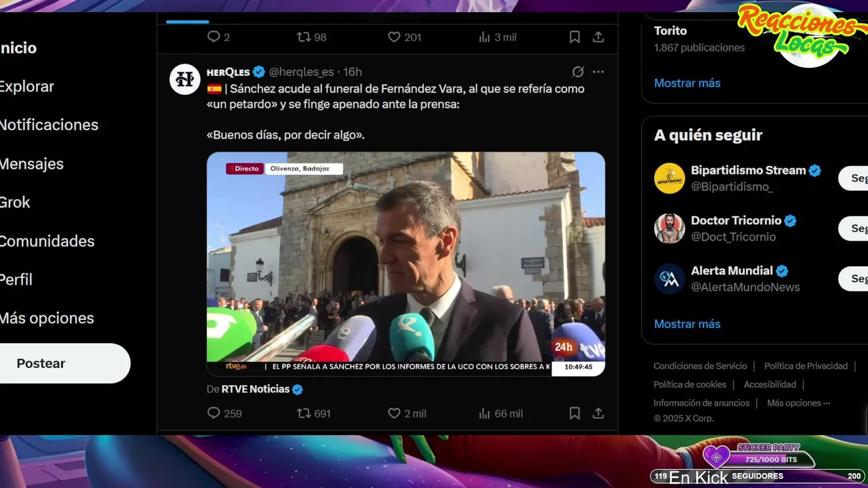Click Mostrar más under trending topics
Image resolution: width=868 pixels, height=488 pixels.
click(687, 83)
